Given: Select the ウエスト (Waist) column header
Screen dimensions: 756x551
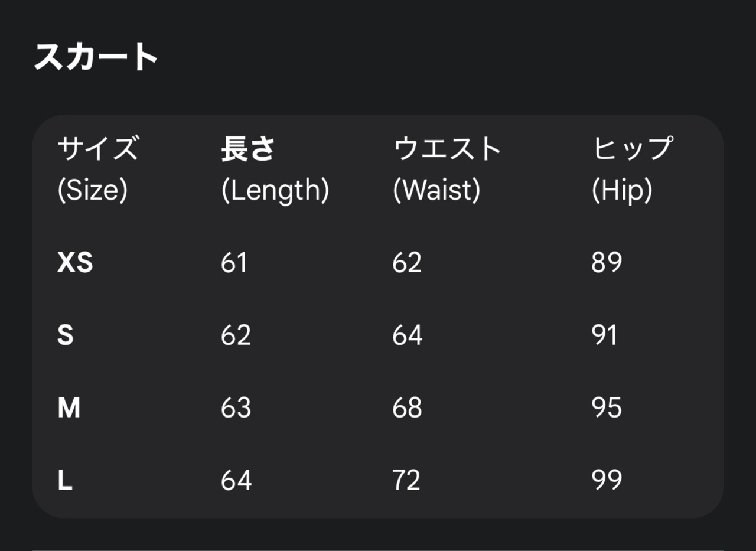Looking at the screenshot, I should coord(447,168).
